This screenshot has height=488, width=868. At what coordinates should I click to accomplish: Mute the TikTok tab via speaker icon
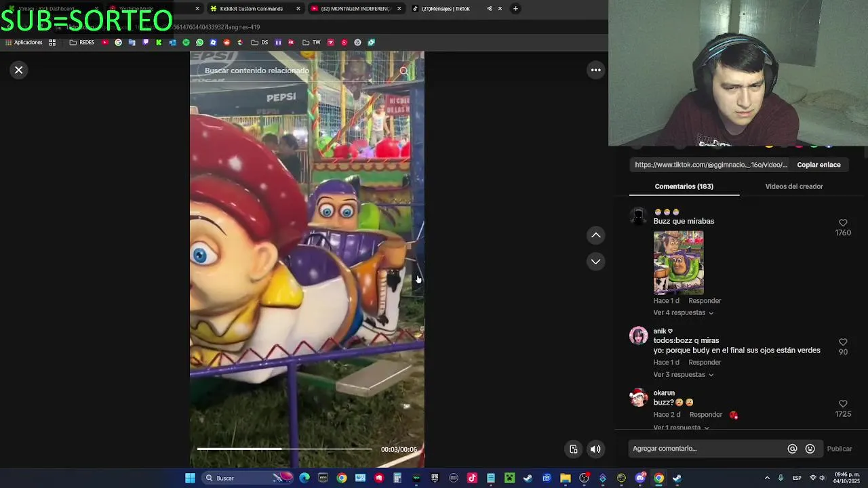[x=489, y=9]
